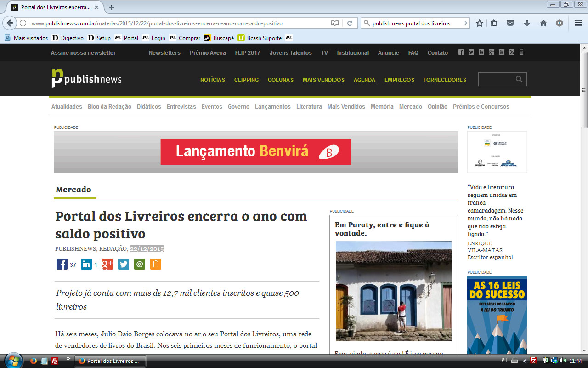The width and height of the screenshot is (588, 368).
Task: Click the site search magnifier icon
Action: [519, 79]
